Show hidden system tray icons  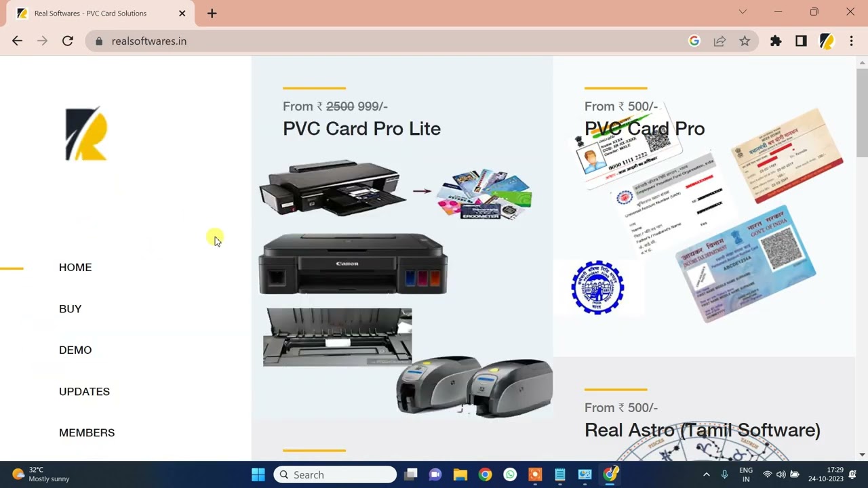(706, 474)
